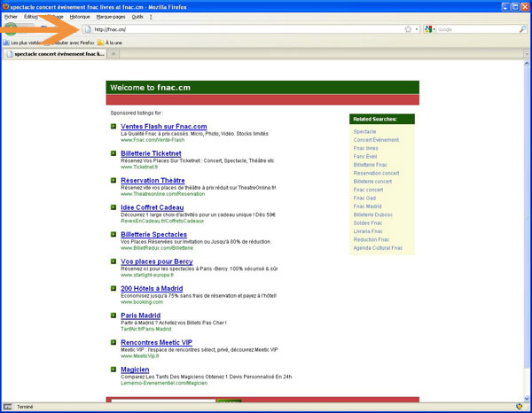Open a new tab with plus button

tap(113, 54)
